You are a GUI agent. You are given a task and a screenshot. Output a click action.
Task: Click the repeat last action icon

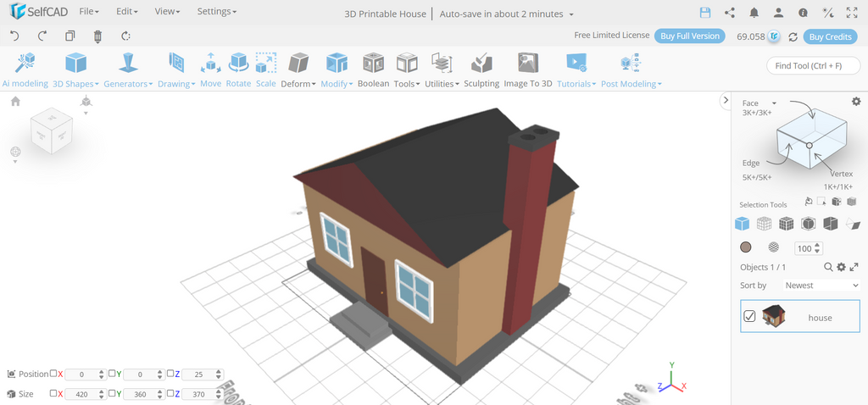(x=125, y=36)
